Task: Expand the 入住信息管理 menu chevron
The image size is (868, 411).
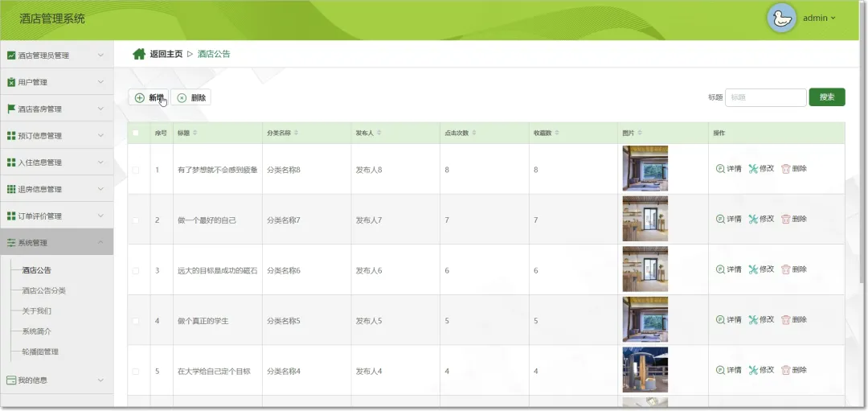Action: click(x=100, y=162)
